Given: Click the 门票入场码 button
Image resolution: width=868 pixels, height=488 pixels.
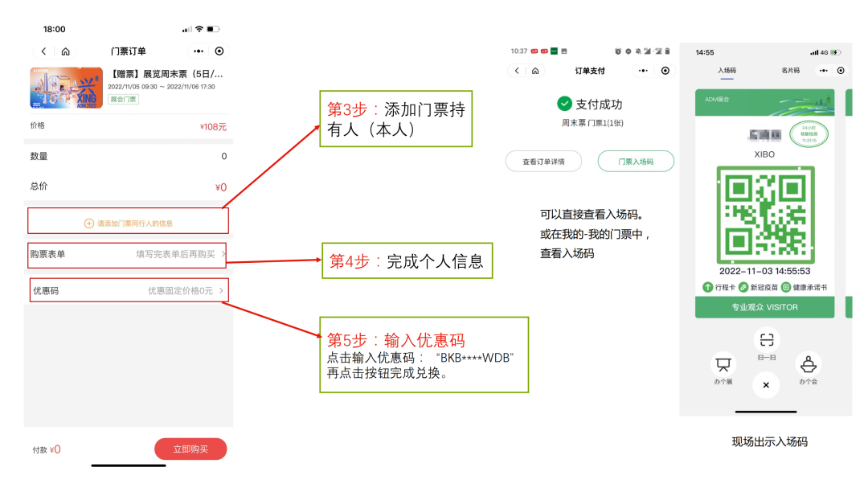Looking at the screenshot, I should [x=636, y=161].
